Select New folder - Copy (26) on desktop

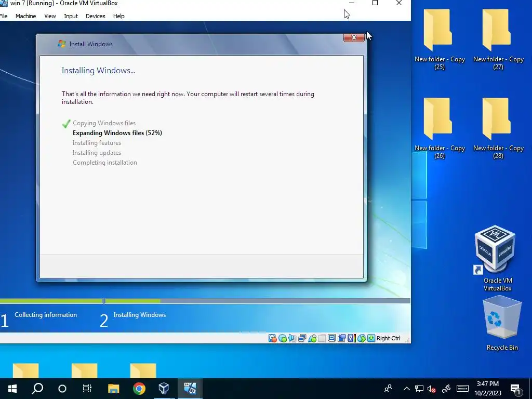(440, 128)
